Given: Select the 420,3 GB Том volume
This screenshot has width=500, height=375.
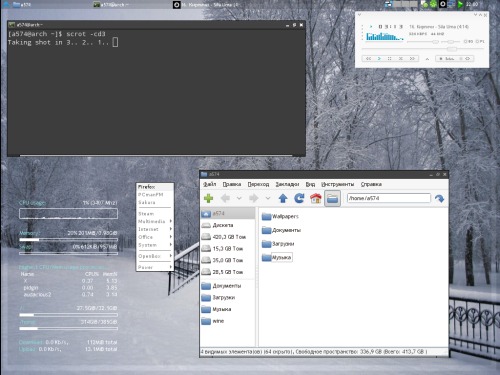Looking at the screenshot, I should click(228, 237).
